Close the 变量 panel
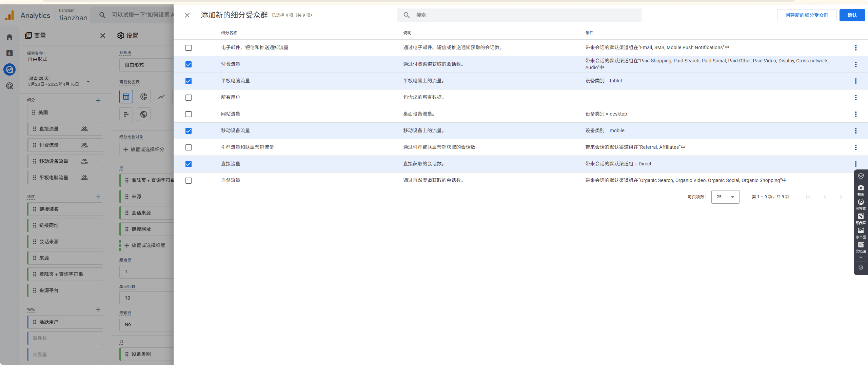Screen dimensions: 868x365 pos(103,36)
